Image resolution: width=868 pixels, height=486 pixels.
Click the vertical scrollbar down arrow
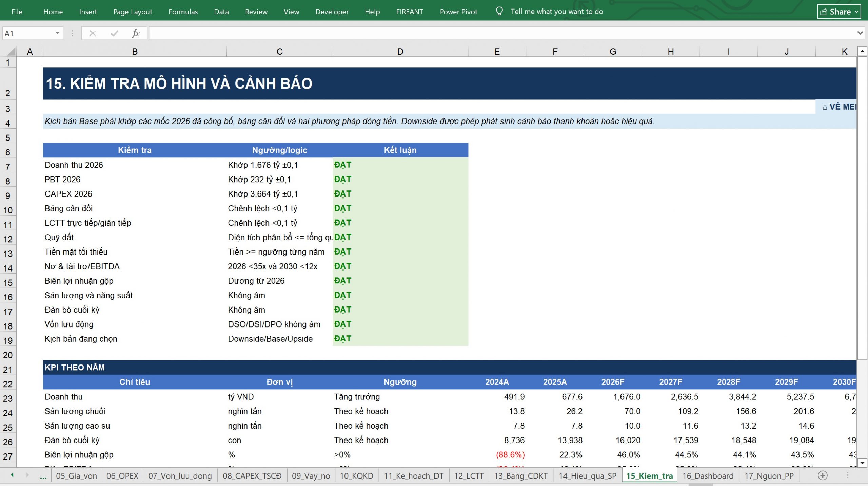pyautogui.click(x=862, y=462)
